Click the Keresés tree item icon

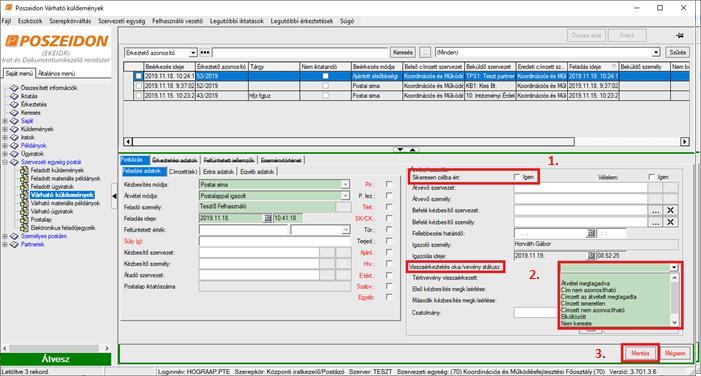[14, 113]
